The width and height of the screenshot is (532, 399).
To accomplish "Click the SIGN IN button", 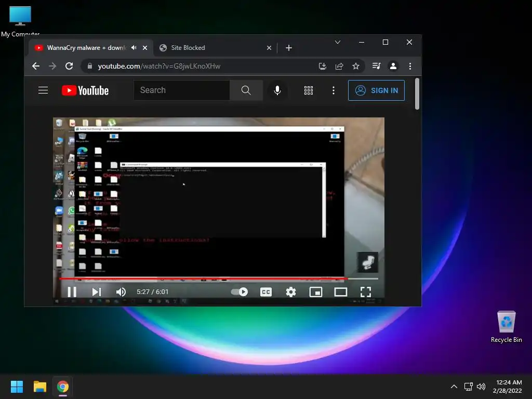I will (x=376, y=90).
